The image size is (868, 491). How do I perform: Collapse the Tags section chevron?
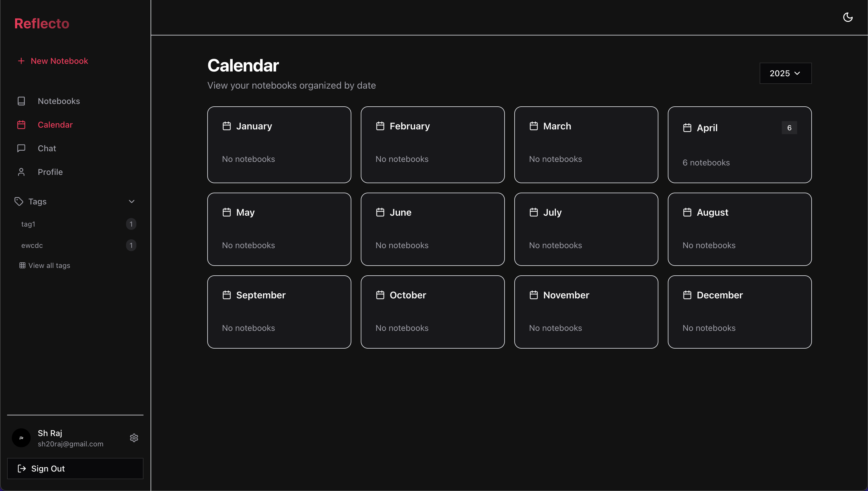(131, 201)
